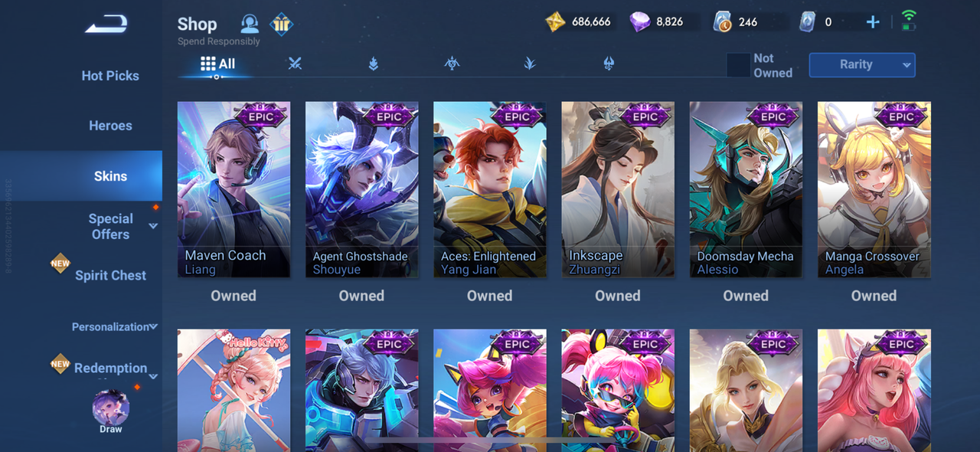The width and height of the screenshot is (980, 452).
Task: Open the Rarity sort dropdown
Action: click(862, 65)
